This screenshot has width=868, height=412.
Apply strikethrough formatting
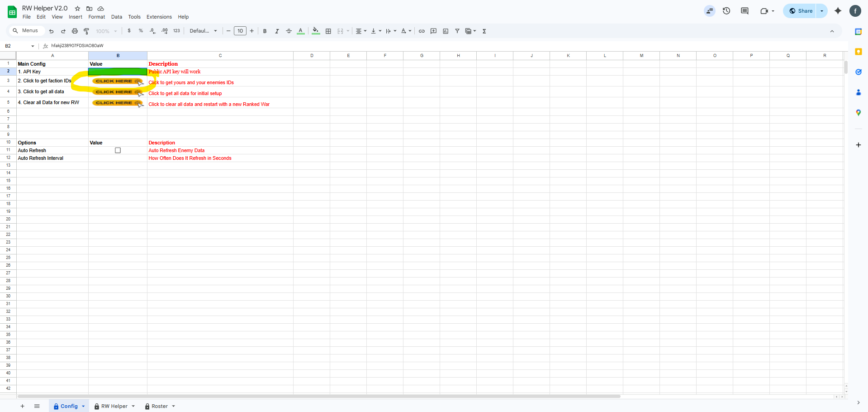[x=289, y=31]
